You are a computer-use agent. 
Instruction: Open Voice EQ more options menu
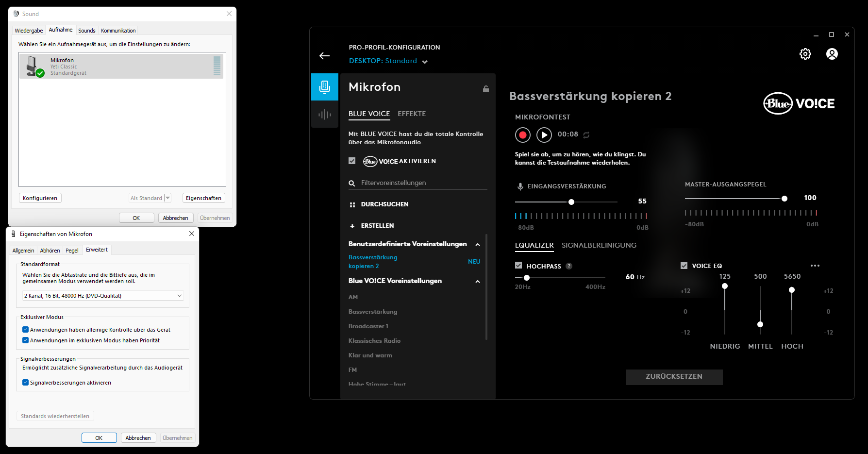tap(815, 266)
